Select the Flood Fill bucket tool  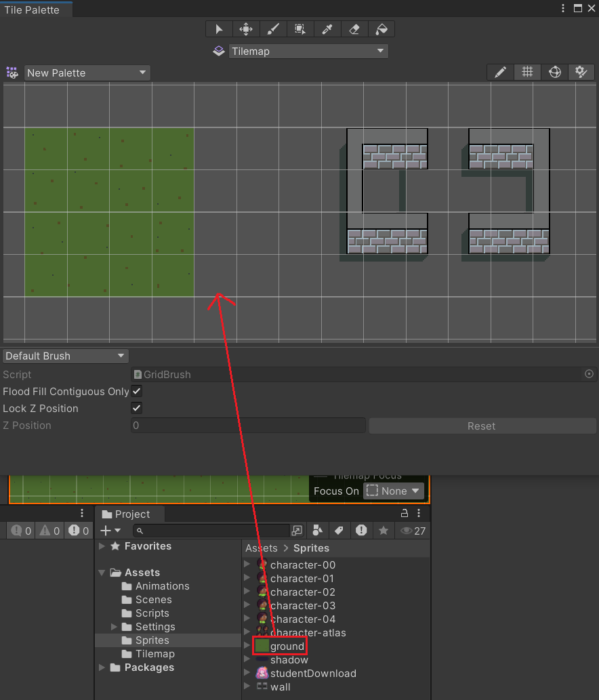click(x=381, y=29)
